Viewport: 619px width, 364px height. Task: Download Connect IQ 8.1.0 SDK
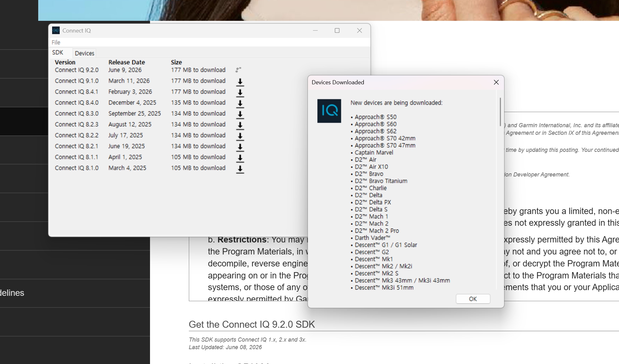pyautogui.click(x=240, y=169)
